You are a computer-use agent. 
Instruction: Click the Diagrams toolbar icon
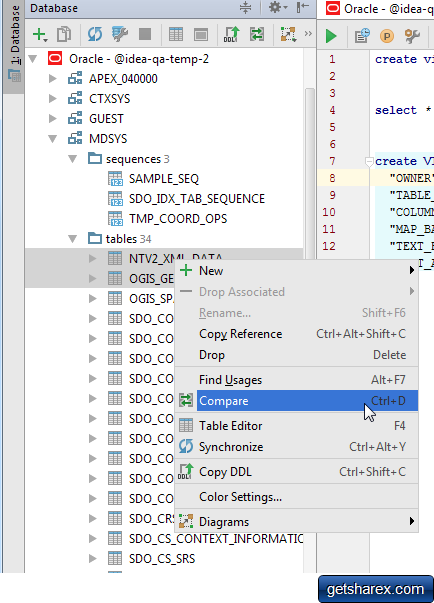[x=288, y=35]
